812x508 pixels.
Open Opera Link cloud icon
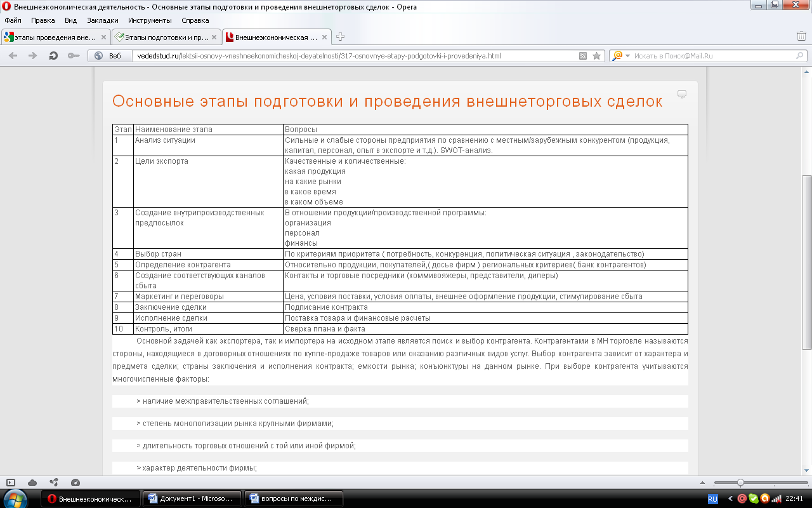(x=32, y=483)
